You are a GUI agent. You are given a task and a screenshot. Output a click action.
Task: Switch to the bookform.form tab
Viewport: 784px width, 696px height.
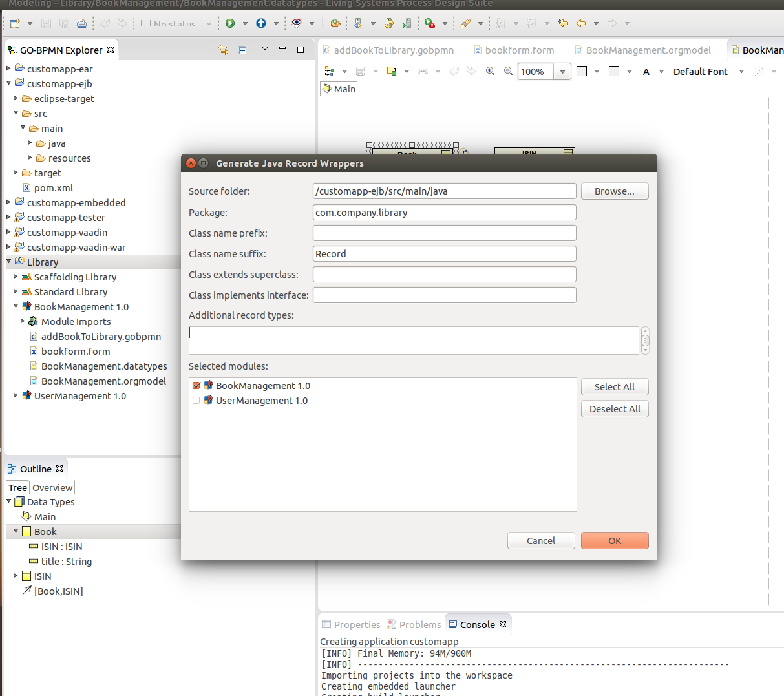pos(514,50)
